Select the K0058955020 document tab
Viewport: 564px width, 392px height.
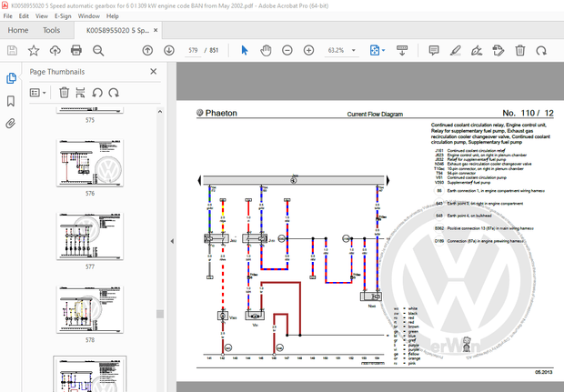click(117, 31)
